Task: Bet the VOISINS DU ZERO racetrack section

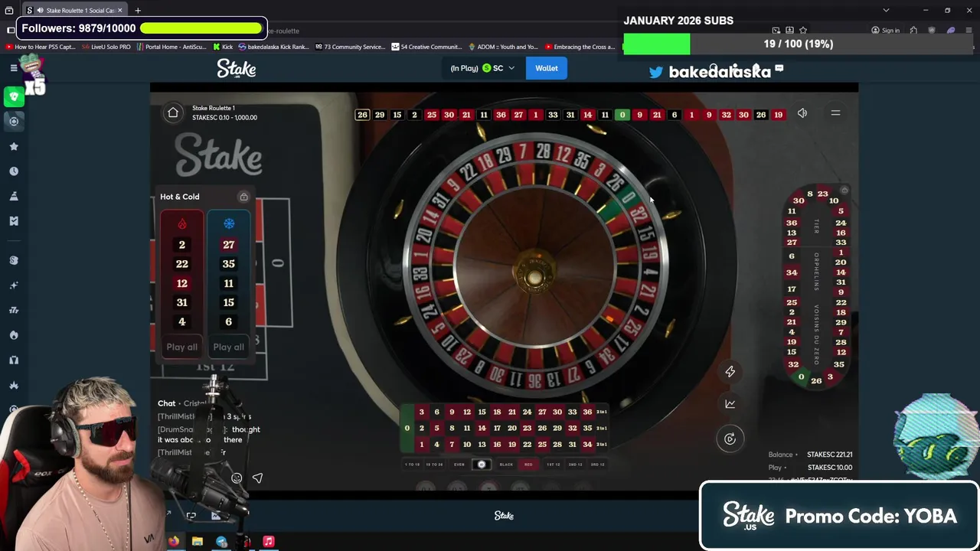Action: click(816, 334)
